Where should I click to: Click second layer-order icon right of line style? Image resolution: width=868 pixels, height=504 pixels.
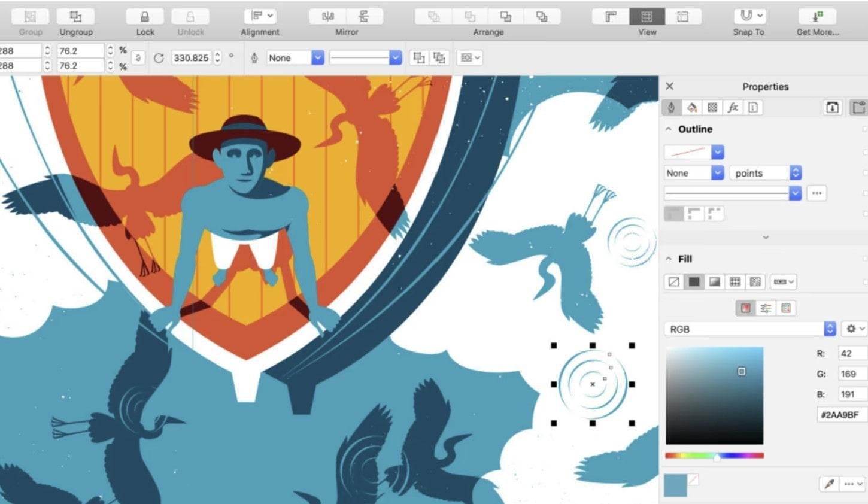(439, 58)
